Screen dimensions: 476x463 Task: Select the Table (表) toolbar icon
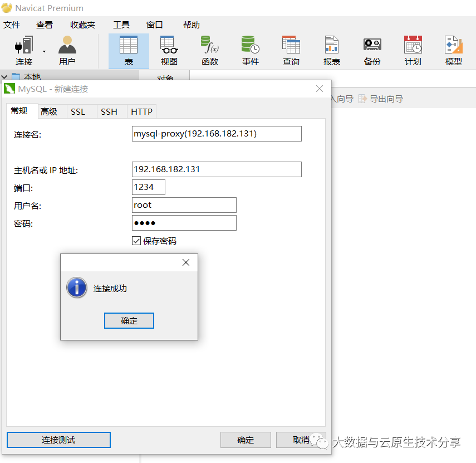(129, 51)
